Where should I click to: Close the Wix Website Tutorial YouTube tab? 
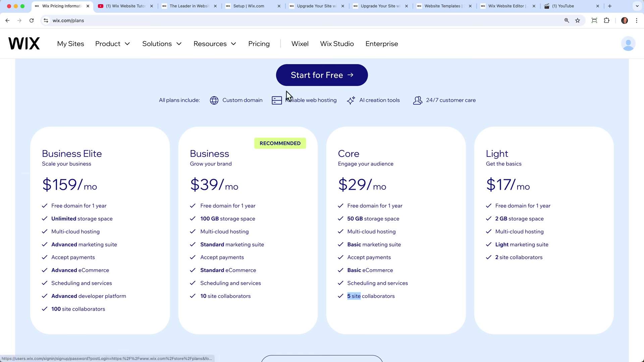152,6
